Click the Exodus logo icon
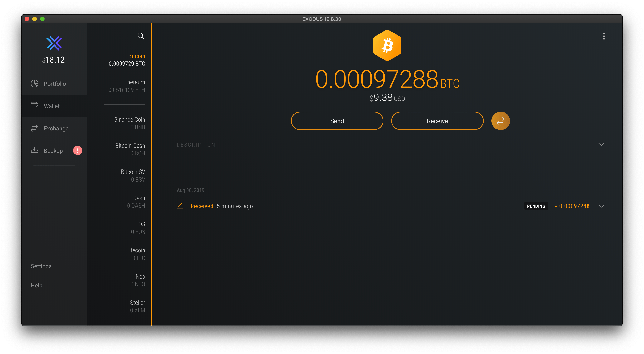The height and width of the screenshot is (354, 644). (x=54, y=43)
